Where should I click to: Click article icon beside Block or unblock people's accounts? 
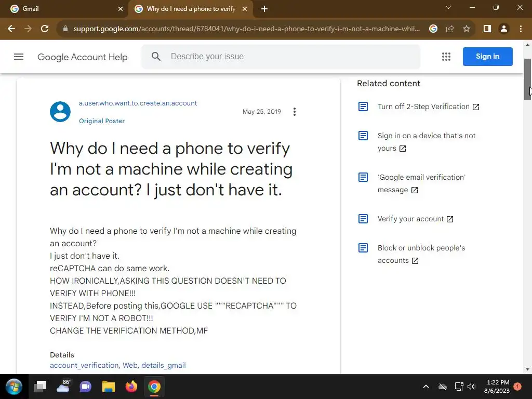pyautogui.click(x=363, y=248)
